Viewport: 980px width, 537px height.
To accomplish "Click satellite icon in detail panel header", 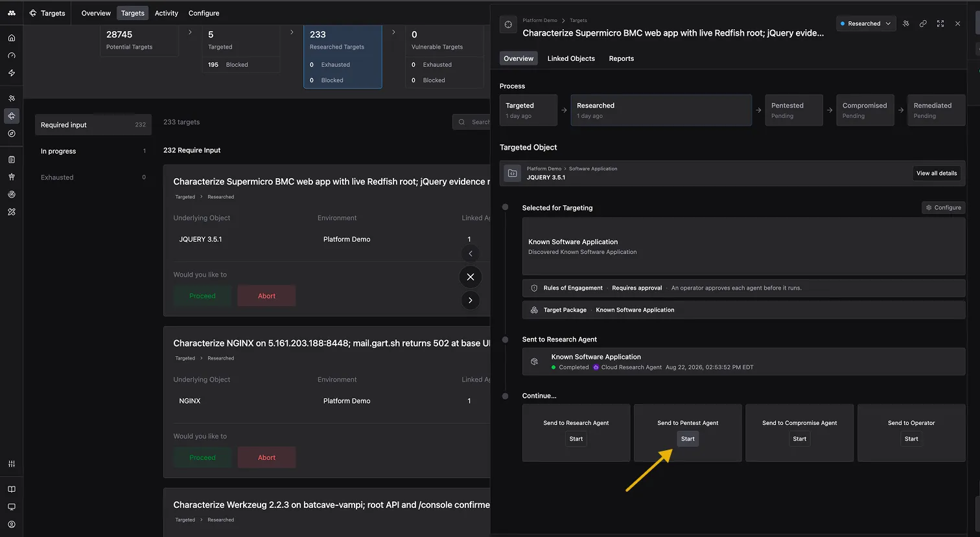I will (906, 23).
